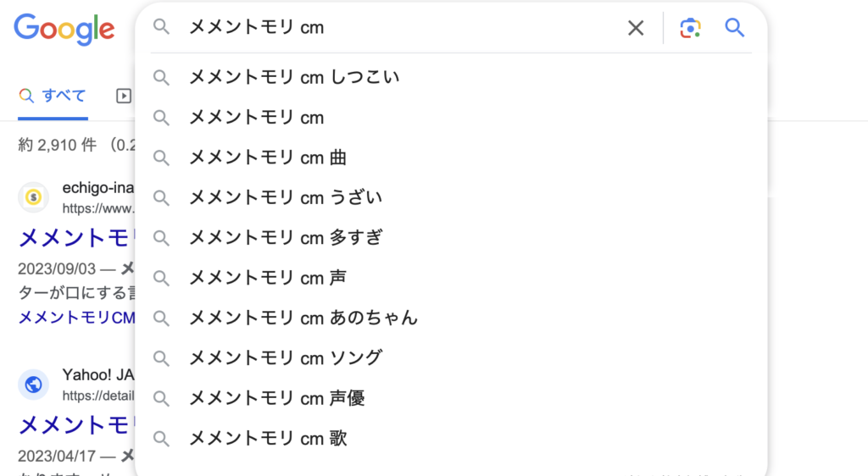Click magnifier icon beside しつこい suggestion
Image resolution: width=868 pixels, height=476 pixels.
click(x=161, y=77)
